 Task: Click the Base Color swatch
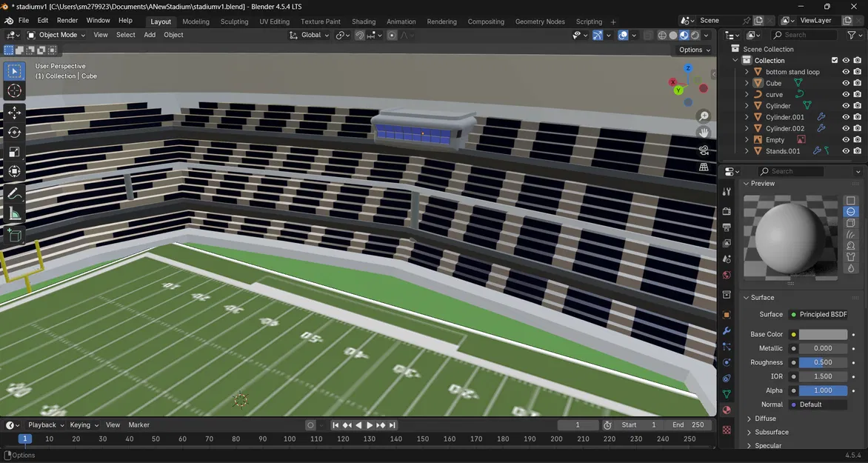(823, 335)
